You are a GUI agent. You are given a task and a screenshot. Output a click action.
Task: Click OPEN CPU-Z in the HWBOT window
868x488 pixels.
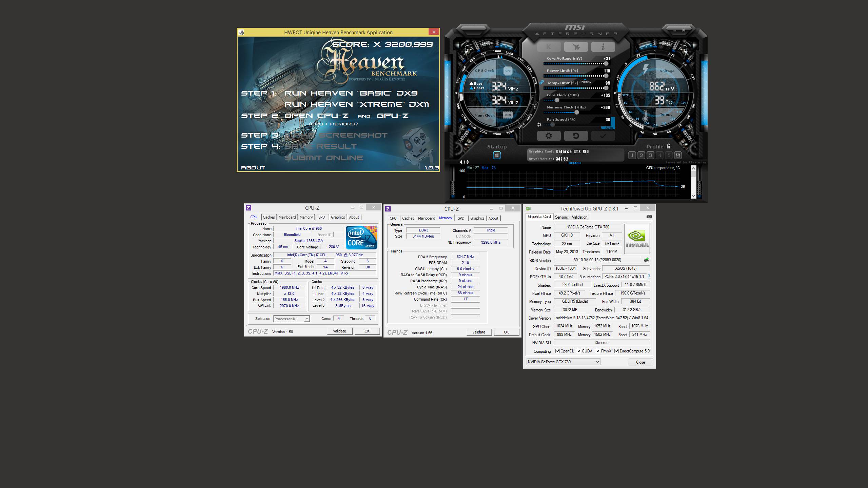point(317,116)
